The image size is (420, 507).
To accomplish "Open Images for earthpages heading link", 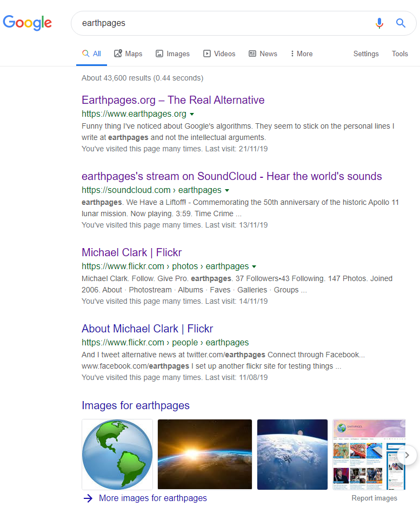I will (136, 405).
